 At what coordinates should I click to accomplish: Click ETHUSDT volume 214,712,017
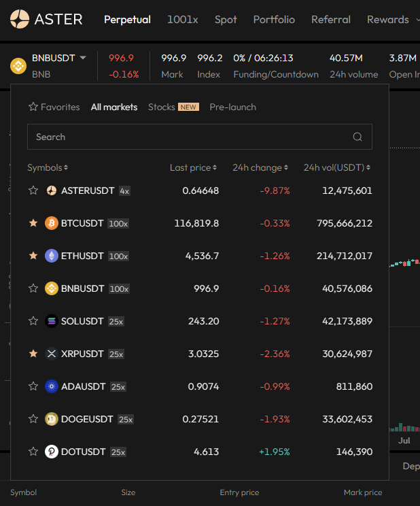345,256
